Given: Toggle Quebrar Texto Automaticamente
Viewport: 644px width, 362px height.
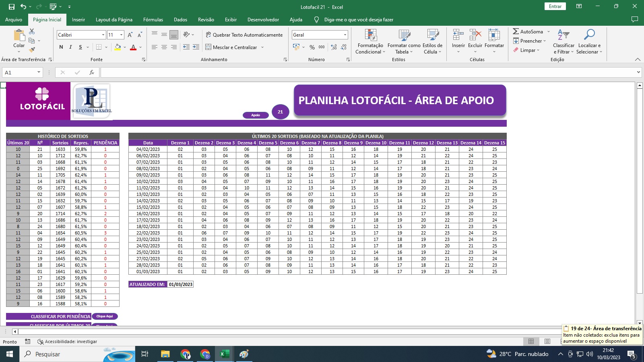Looking at the screenshot, I should 244,35.
